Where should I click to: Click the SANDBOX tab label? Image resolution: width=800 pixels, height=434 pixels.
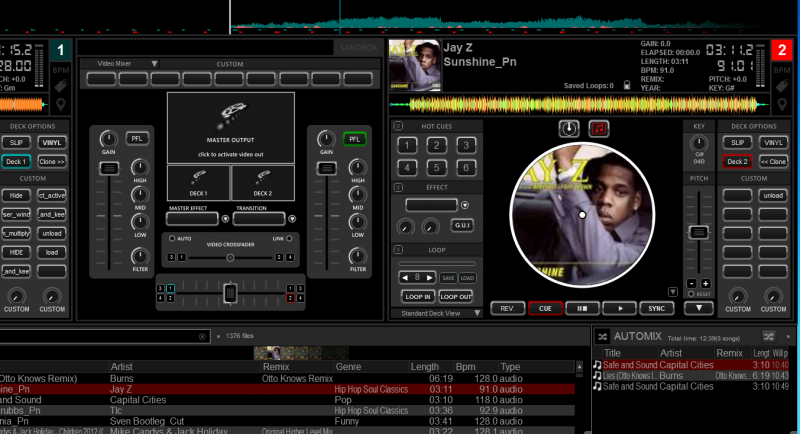point(359,47)
